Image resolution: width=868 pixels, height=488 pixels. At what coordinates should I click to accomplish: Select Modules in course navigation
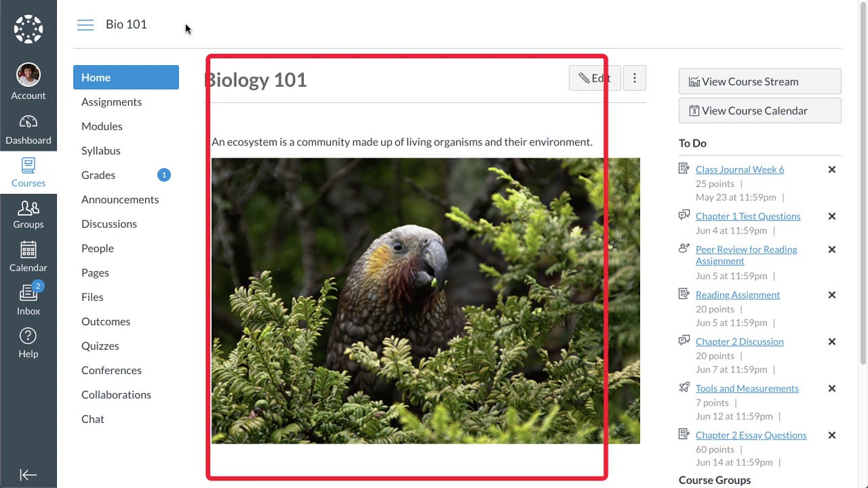click(x=102, y=126)
